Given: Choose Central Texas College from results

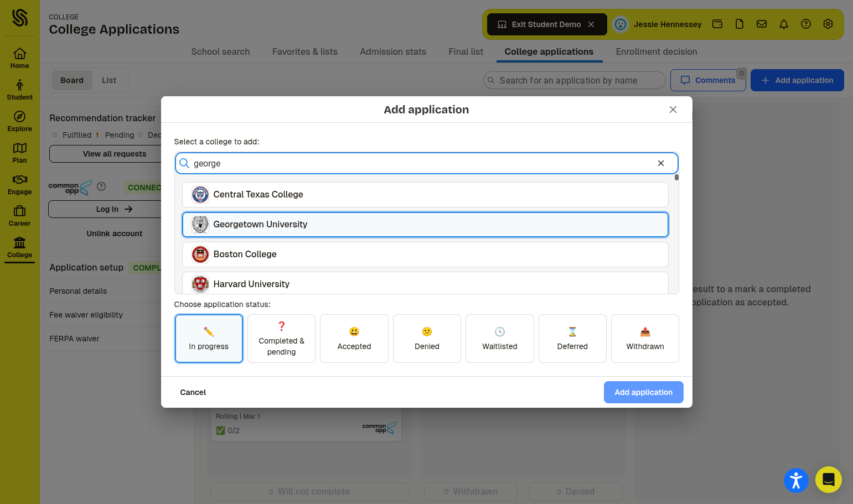Looking at the screenshot, I should coord(425,195).
